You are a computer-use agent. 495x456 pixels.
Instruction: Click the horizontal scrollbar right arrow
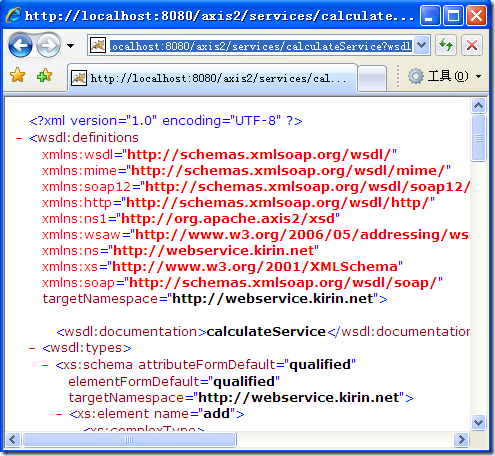461,439
